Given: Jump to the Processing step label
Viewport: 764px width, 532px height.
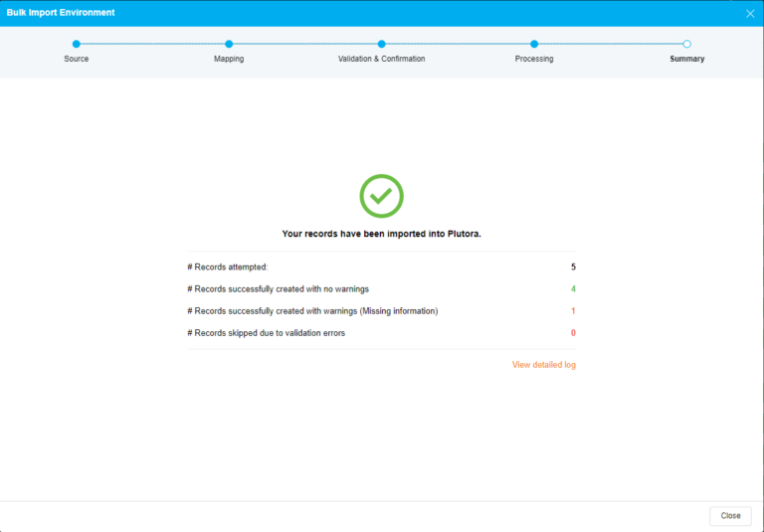Looking at the screenshot, I should click(534, 59).
